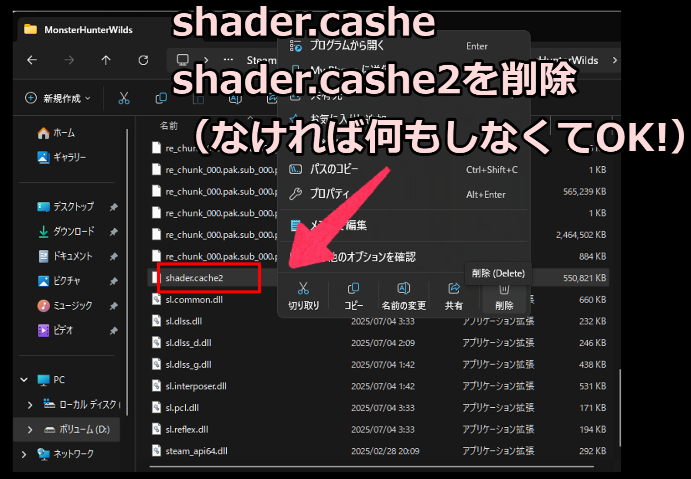Viewport: 691px width, 479px height.
Task: Expand the ローカル ディスク drive node
Action: tap(32, 404)
